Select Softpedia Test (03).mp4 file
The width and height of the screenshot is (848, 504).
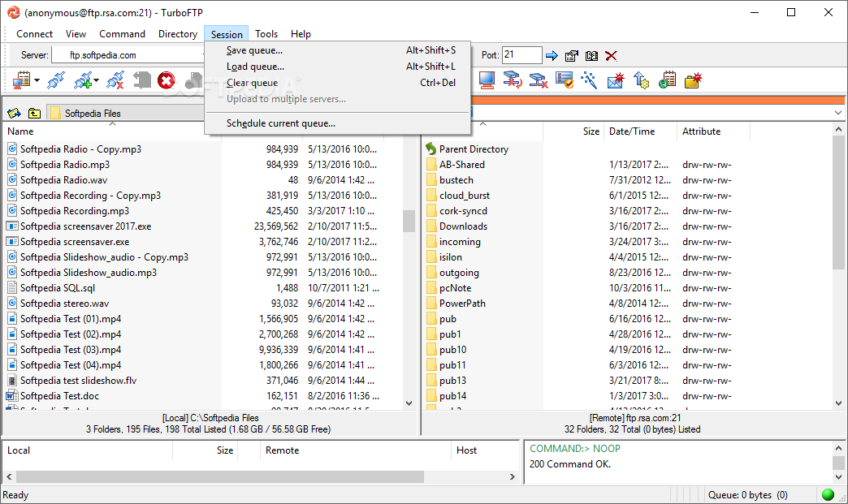pos(71,350)
